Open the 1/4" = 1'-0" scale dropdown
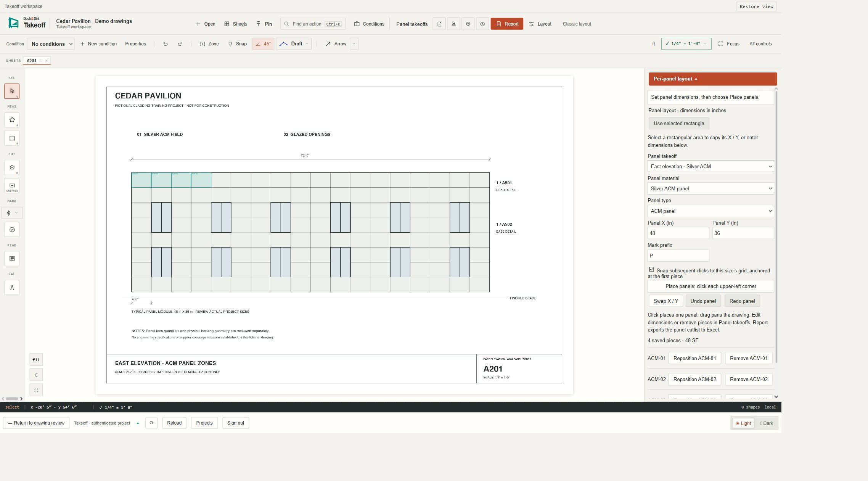The width and height of the screenshot is (868, 481). pos(686,44)
